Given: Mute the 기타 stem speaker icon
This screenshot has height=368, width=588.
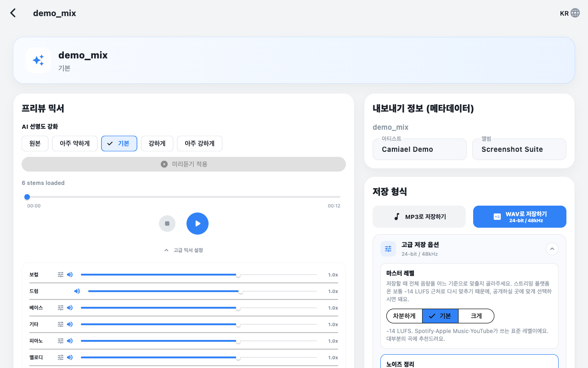Looking at the screenshot, I should pyautogui.click(x=70, y=324).
